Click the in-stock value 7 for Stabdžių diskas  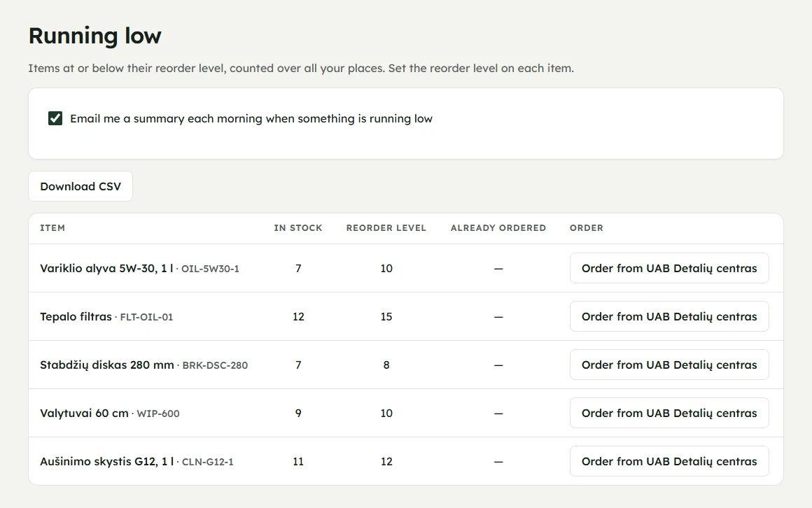point(298,365)
